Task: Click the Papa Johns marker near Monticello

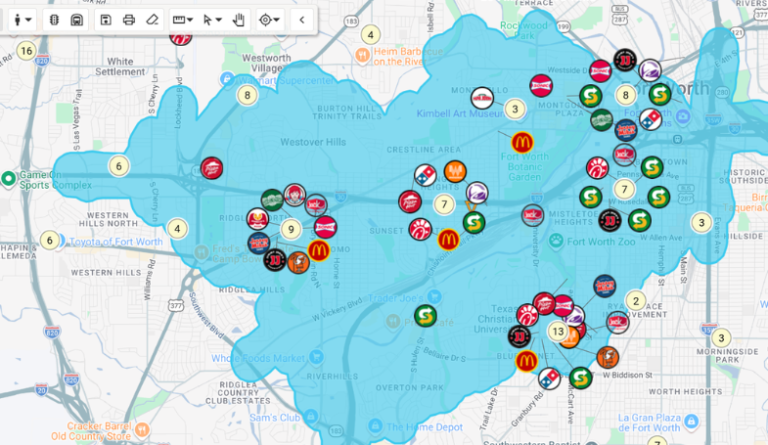Action: point(482,98)
